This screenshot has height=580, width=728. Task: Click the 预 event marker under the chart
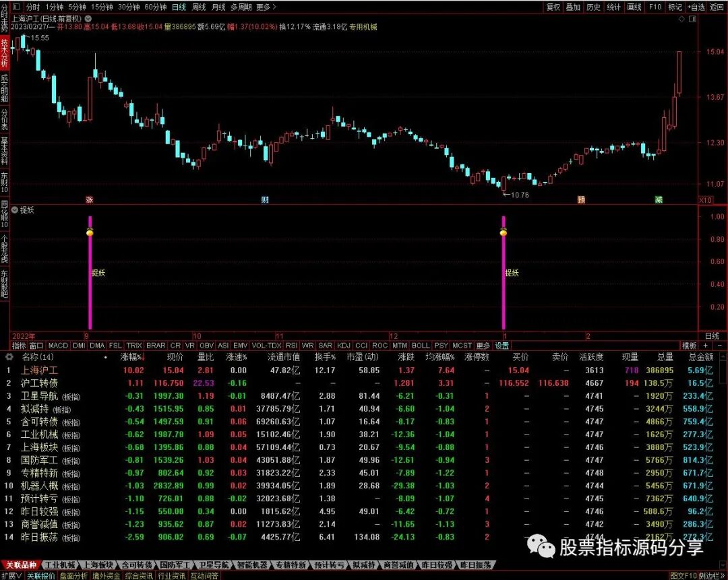click(x=581, y=199)
